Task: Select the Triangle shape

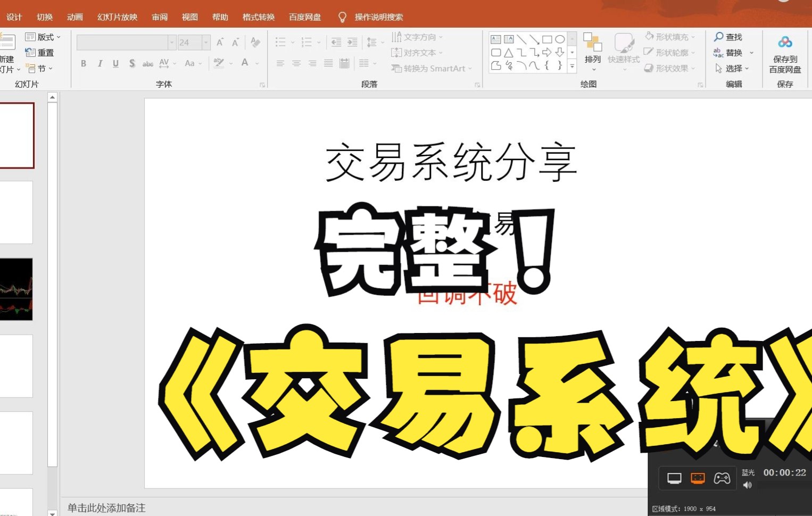Action: click(509, 53)
